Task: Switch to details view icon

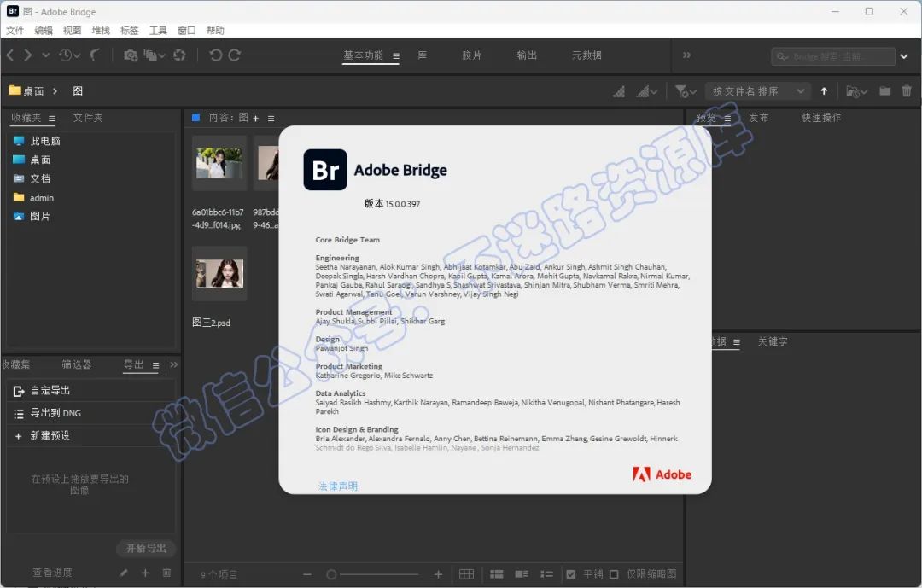Action: pos(522,574)
